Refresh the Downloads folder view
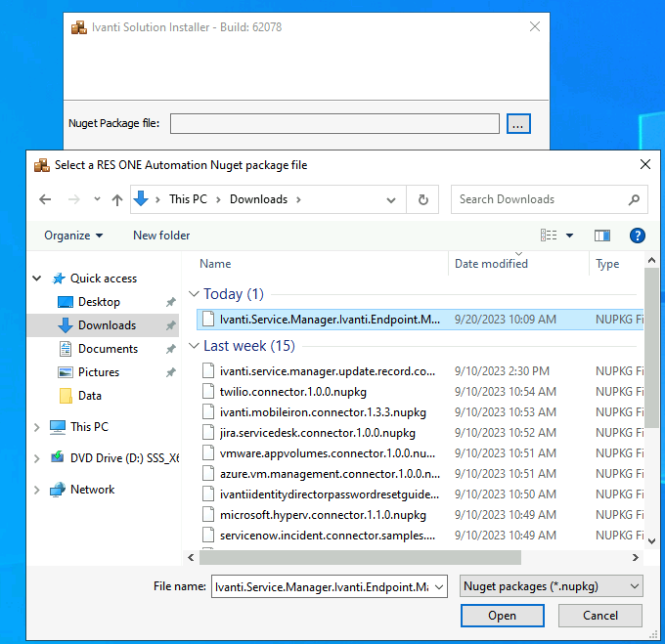 [x=422, y=199]
